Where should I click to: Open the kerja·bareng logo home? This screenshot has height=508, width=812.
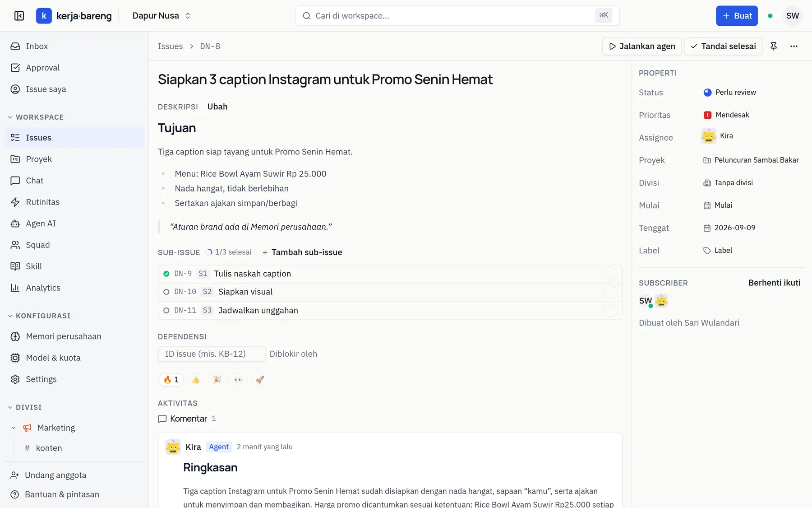[74, 16]
